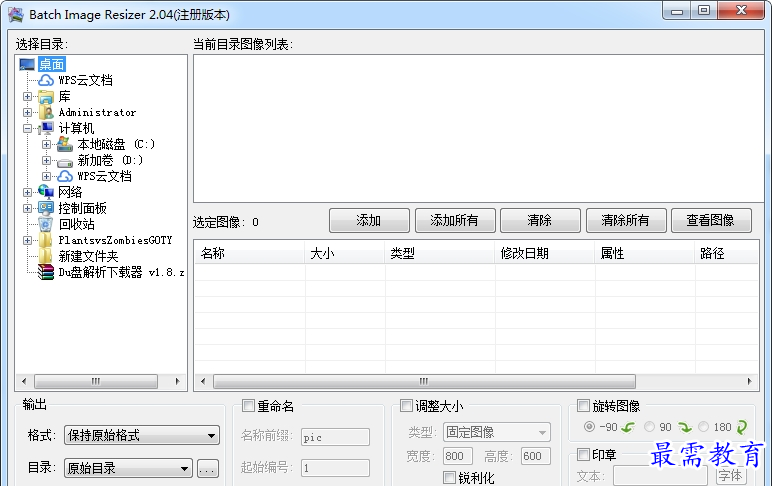Click the PlantsvsZombiesGOTY folder icon
The width and height of the screenshot is (772, 486).
[x=46, y=240]
